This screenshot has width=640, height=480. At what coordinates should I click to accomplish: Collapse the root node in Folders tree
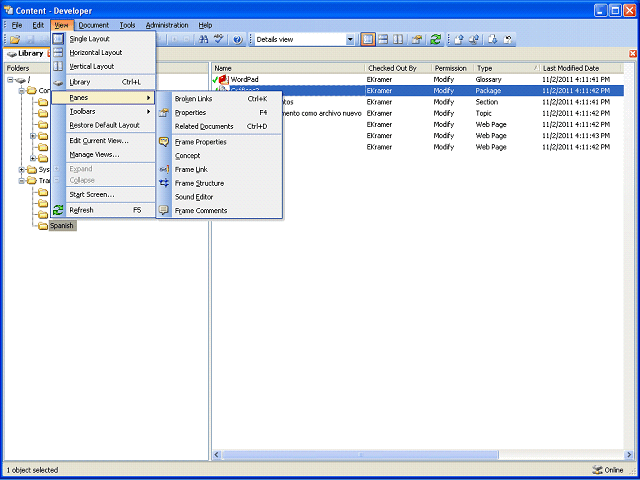tap(10, 80)
